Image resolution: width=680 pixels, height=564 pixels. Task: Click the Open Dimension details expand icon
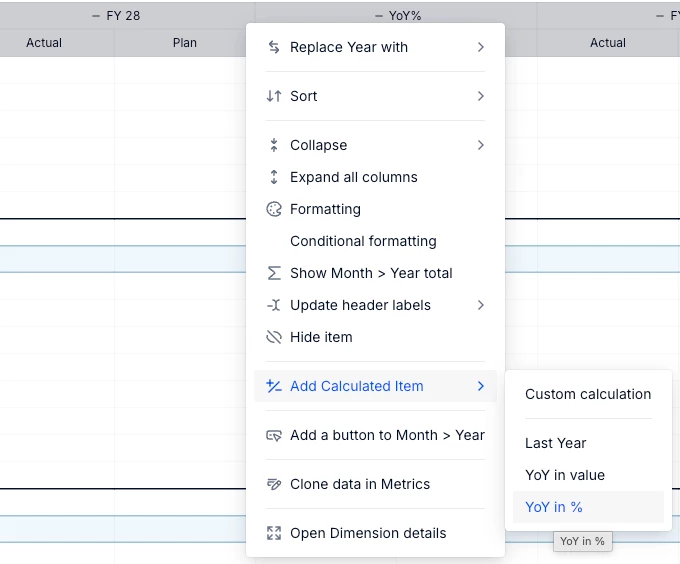[x=274, y=533]
